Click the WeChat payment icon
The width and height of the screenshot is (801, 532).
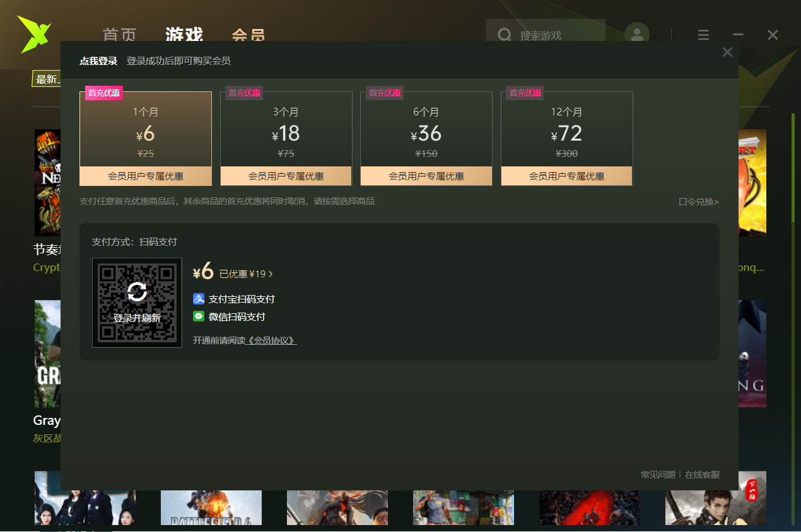[x=199, y=316]
